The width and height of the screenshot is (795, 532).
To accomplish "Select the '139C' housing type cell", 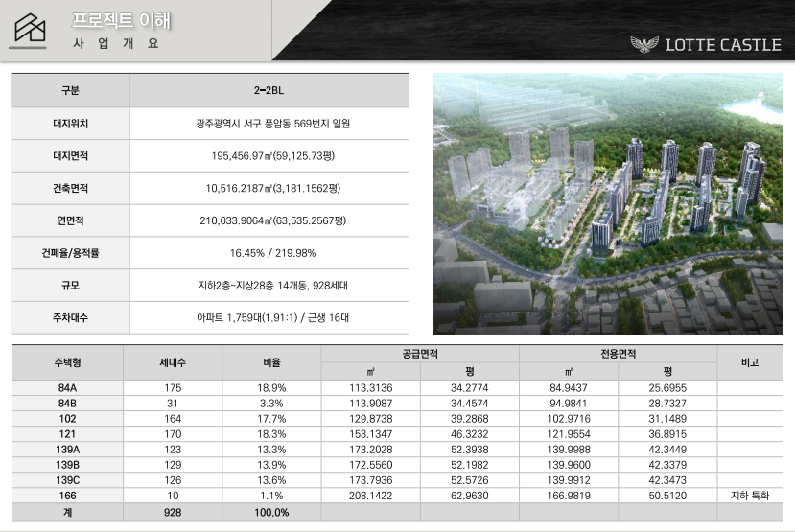I will pyautogui.click(x=67, y=480).
